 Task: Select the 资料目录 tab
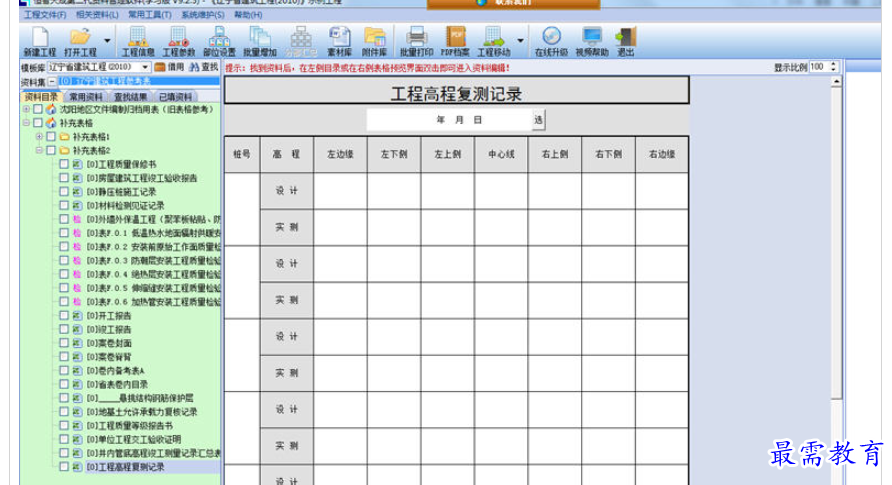pos(42,97)
